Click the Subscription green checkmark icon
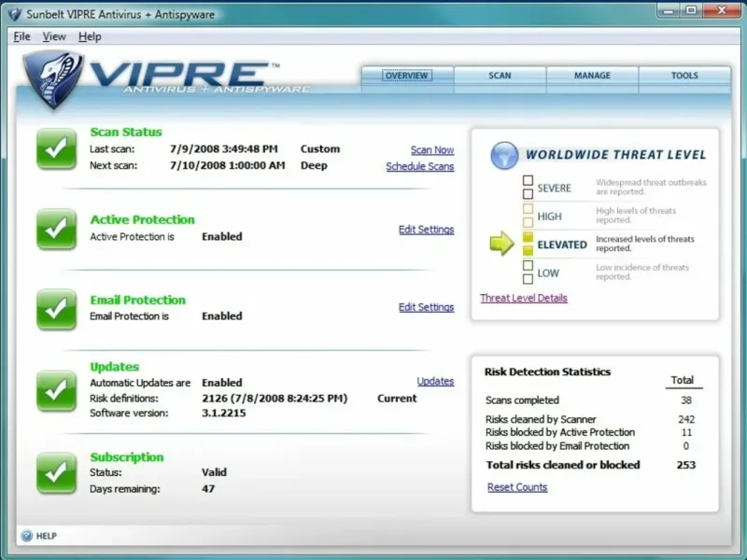The image size is (747, 560). (x=56, y=473)
